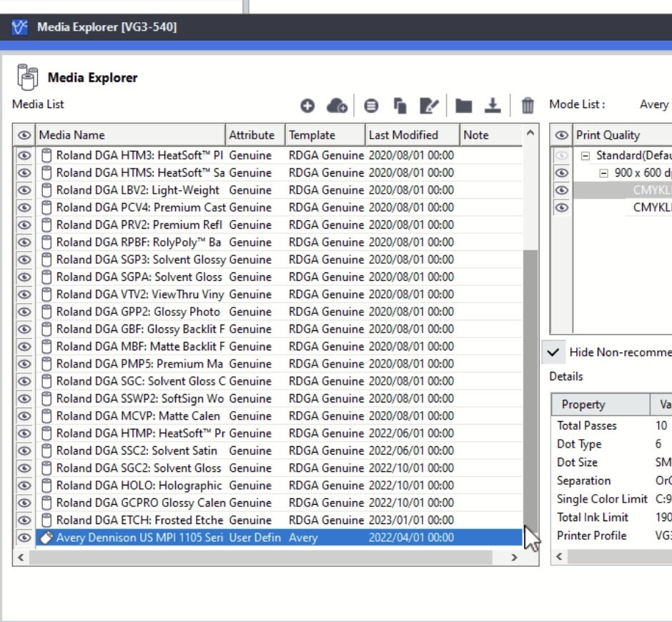Select Roland DGA HTMP: HeatSoft Pr row
This screenshot has width=672, height=622.
(279, 433)
